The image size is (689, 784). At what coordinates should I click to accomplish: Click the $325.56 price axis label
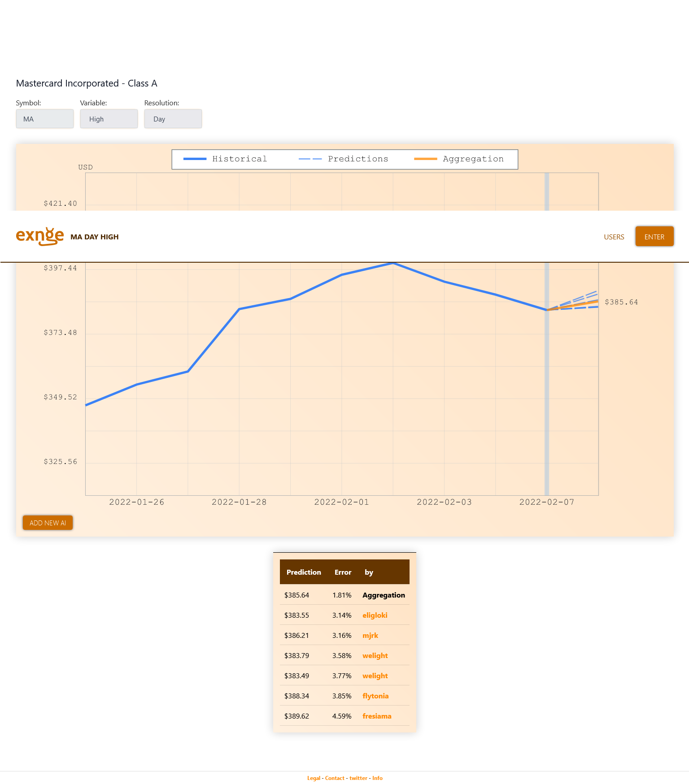[x=60, y=462]
